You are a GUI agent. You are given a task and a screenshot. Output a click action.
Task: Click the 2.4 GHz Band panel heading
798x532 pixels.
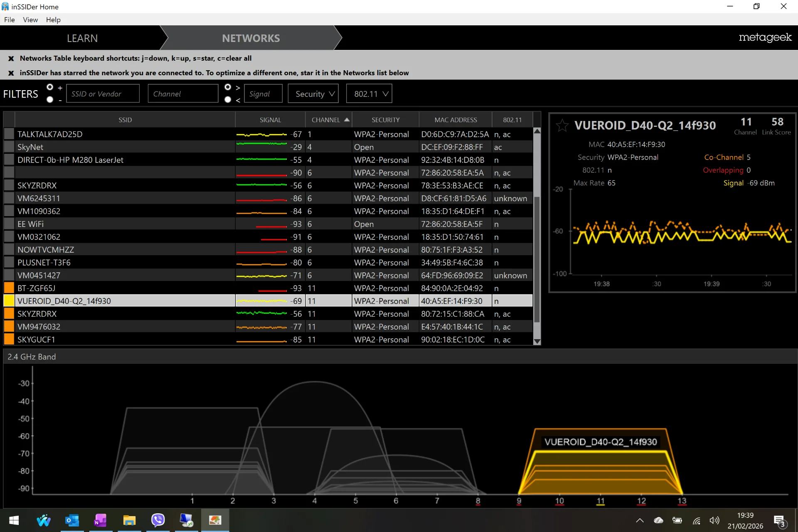click(x=32, y=357)
